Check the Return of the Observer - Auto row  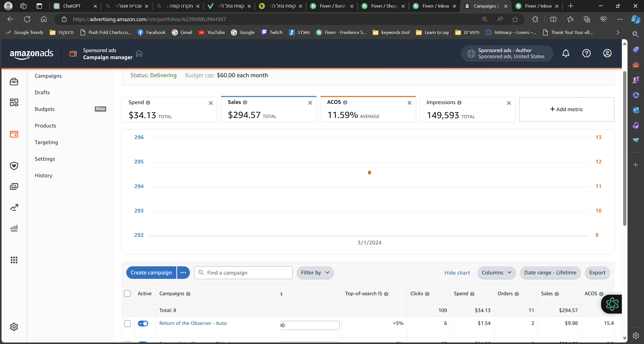[x=128, y=324]
